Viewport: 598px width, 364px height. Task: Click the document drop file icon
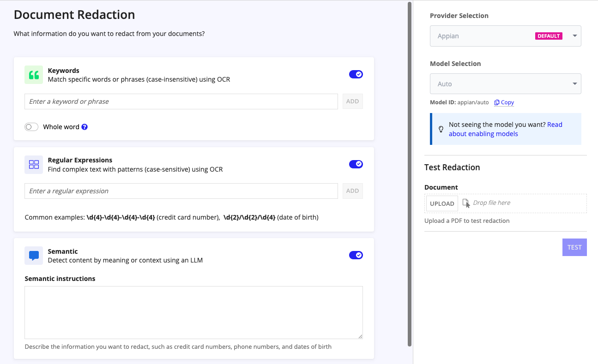click(466, 203)
